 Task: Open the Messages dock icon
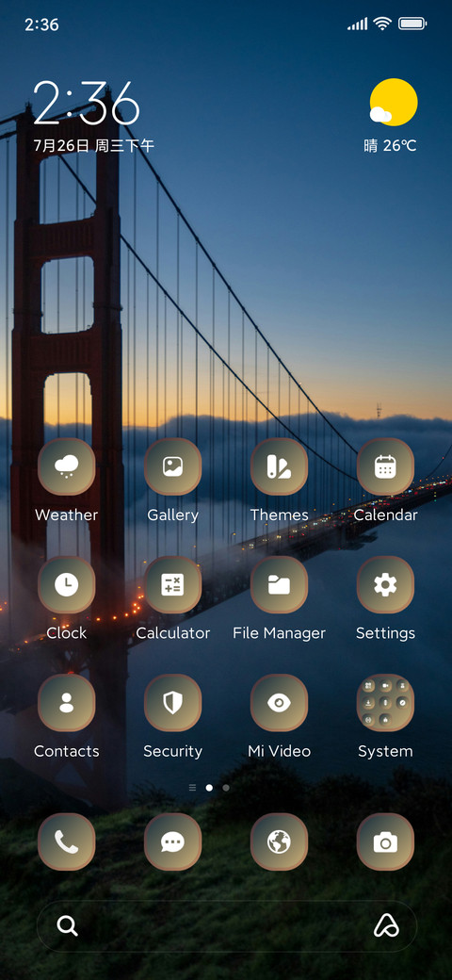coord(173,841)
